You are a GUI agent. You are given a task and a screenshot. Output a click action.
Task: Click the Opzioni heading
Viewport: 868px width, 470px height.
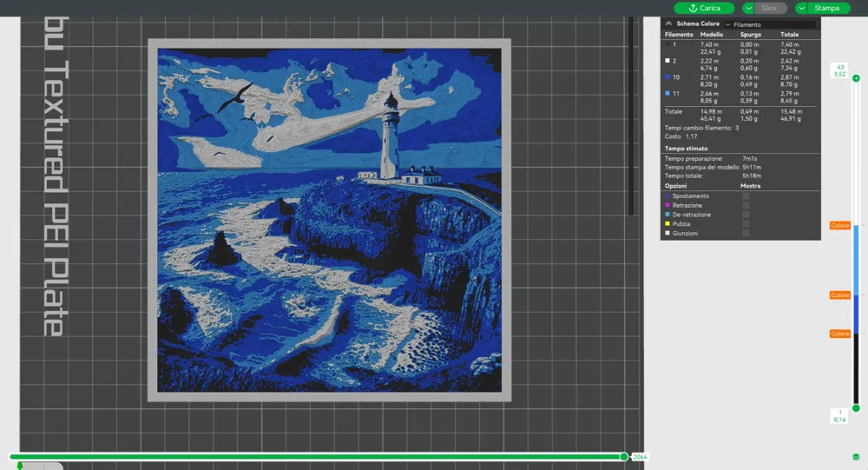point(675,186)
